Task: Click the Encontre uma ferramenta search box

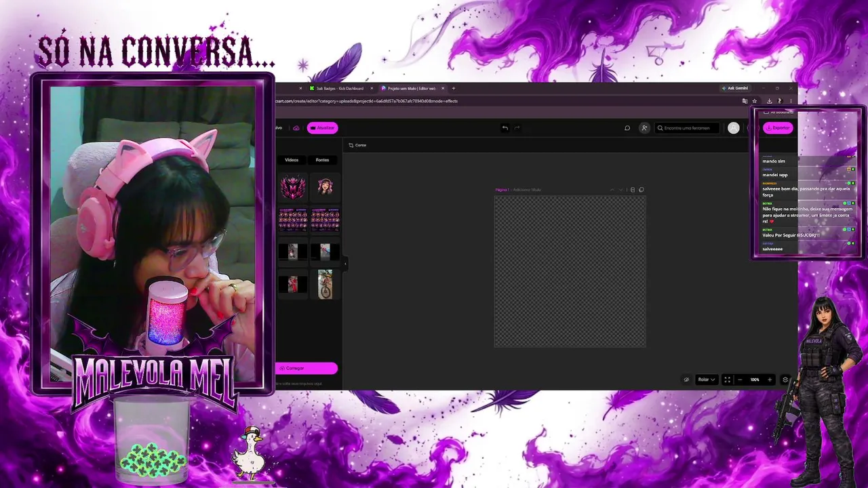Action: (x=687, y=127)
